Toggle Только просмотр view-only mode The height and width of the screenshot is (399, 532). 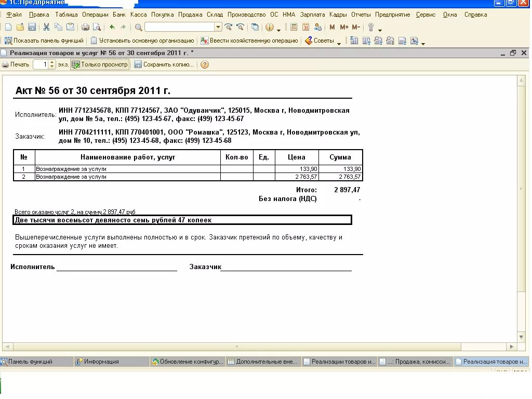click(100, 64)
